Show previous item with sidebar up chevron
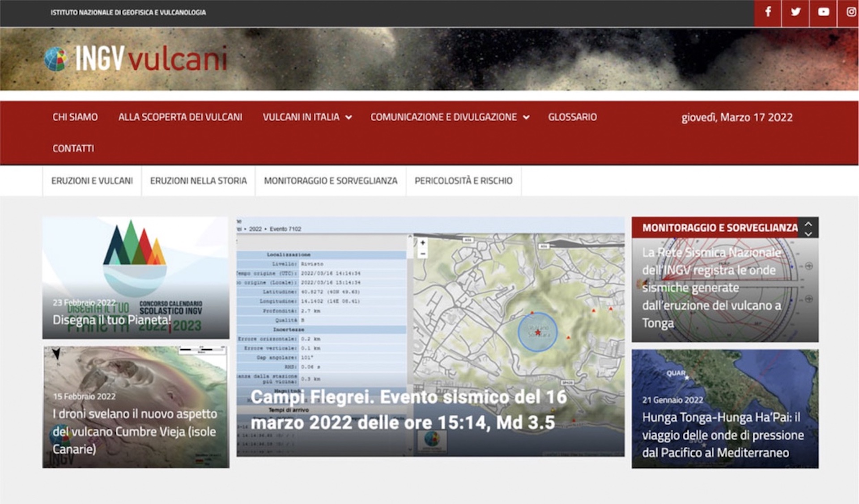The image size is (859, 504). [808, 223]
